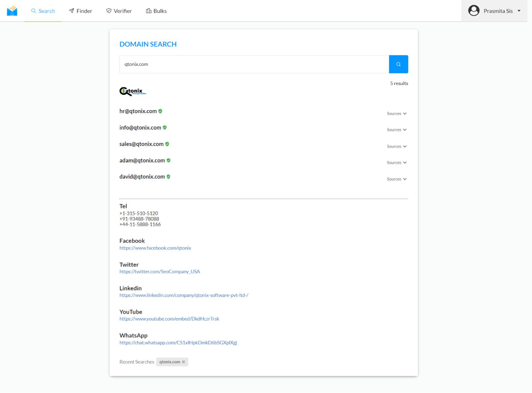The image size is (532, 393).
Task: Open the WhatsApp chat link
Action: click(x=178, y=343)
